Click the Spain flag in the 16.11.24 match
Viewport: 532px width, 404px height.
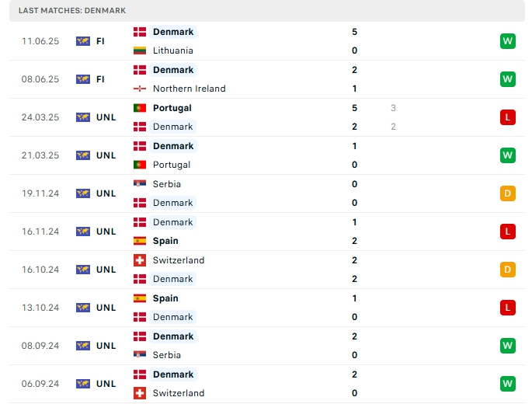click(x=140, y=241)
